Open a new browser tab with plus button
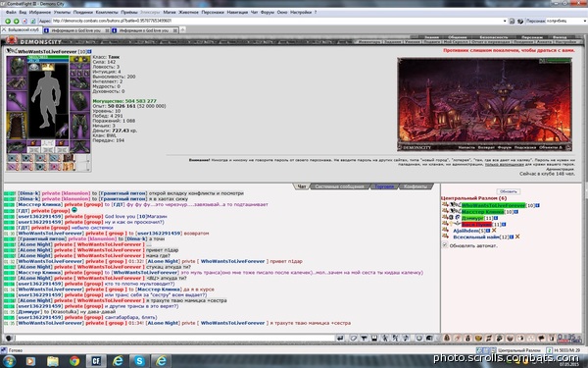Screen dimensions: 588x368 pos(182,29)
